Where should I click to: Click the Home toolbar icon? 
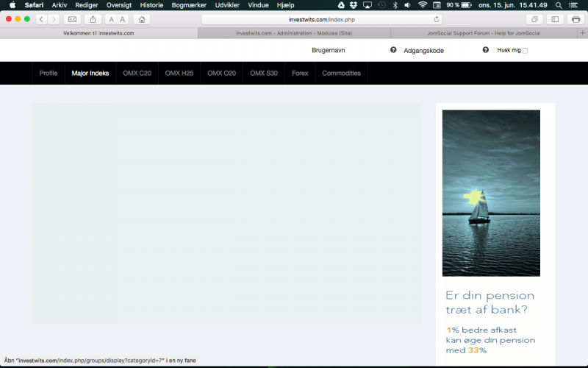click(x=142, y=19)
